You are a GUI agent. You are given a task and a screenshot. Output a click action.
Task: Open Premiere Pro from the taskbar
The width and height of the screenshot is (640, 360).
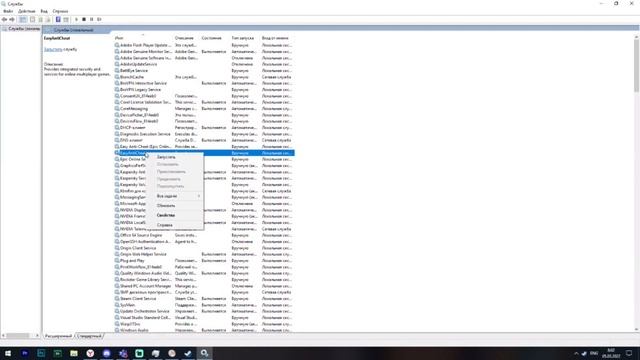tap(24, 353)
